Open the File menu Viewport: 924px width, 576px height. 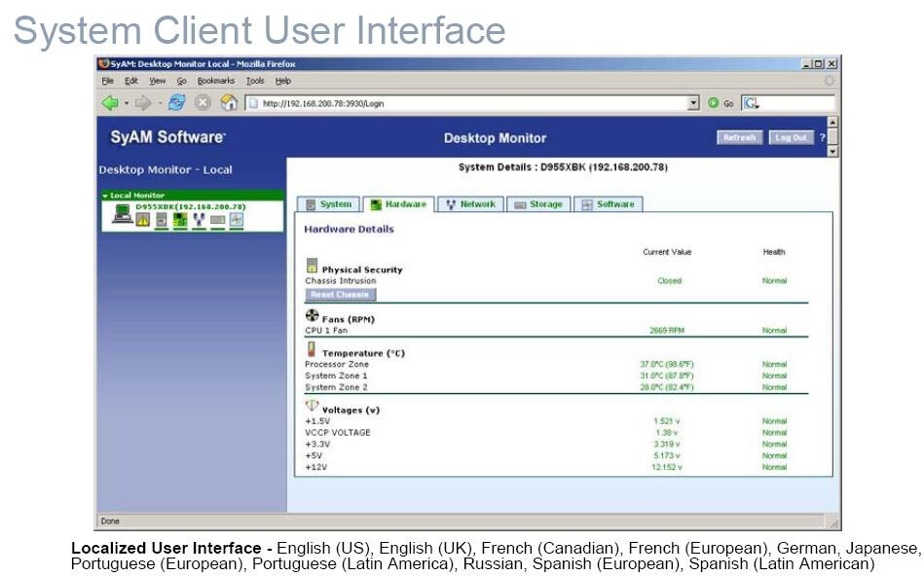(108, 81)
